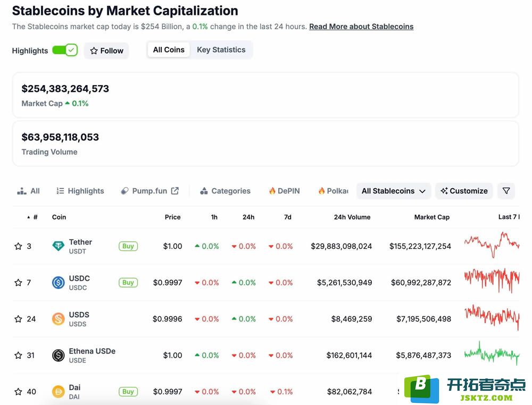532x405 pixels.
Task: Click the All tab bar-chart icon
Action: pos(22,191)
